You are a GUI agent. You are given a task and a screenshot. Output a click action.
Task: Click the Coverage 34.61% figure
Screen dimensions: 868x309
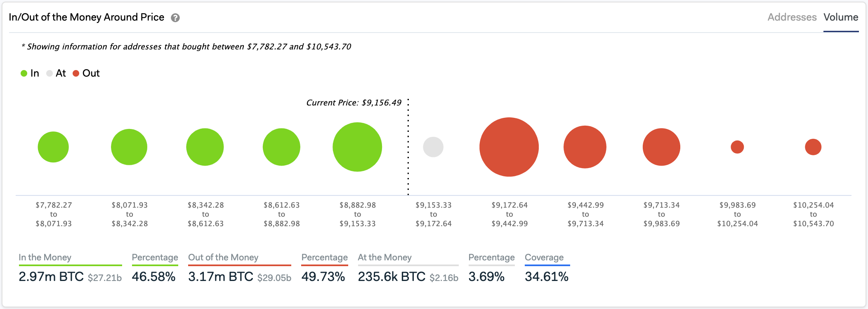pos(547,276)
